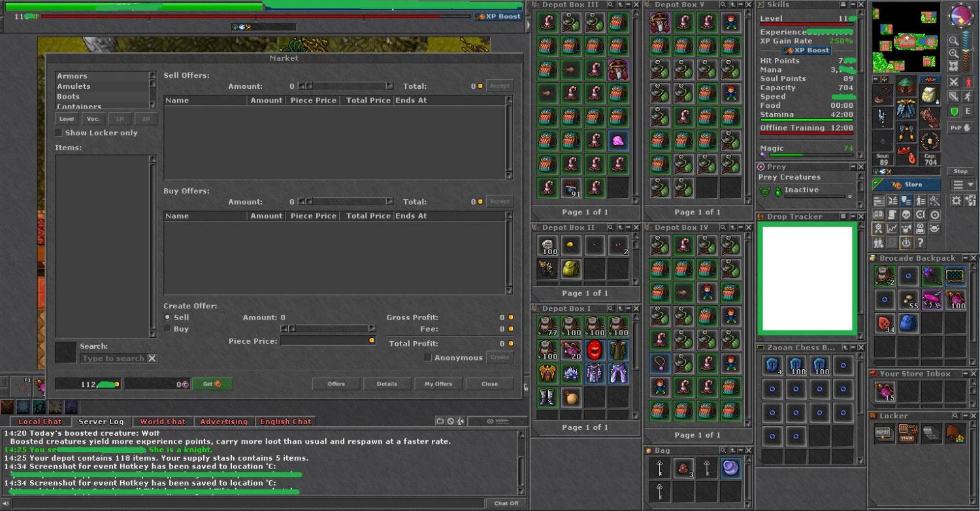This screenshot has height=511, width=980.
Task: Click the purple gem item in Depot Box III
Action: (x=618, y=140)
